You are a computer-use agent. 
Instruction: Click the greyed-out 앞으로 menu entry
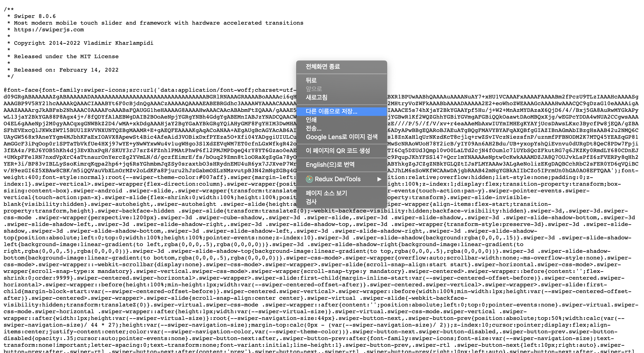314,89
